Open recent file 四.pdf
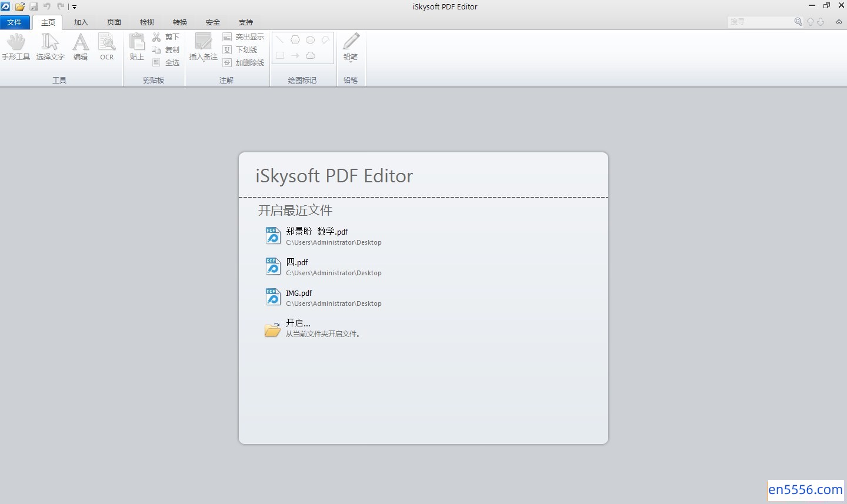The width and height of the screenshot is (847, 504). coord(297,263)
